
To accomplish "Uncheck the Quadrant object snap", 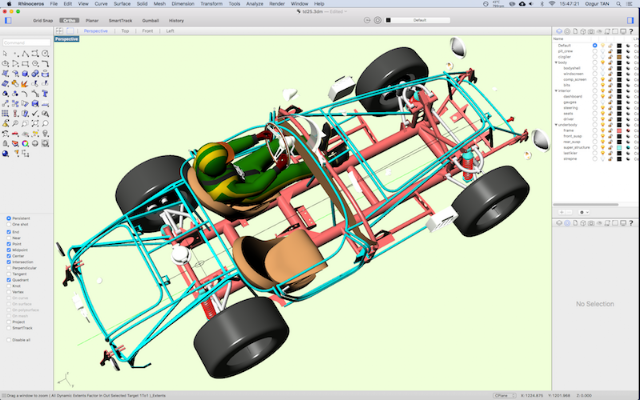I will (9, 280).
